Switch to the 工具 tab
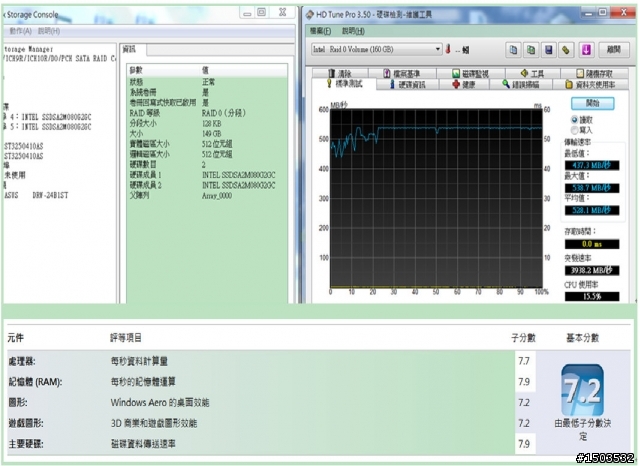This screenshot has width=640, height=466. click(x=532, y=73)
